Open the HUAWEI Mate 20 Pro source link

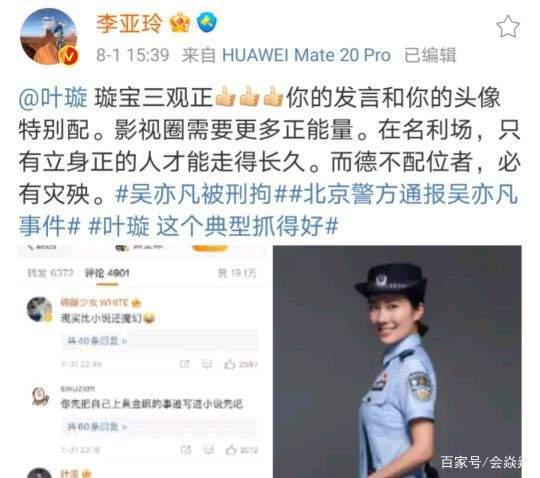point(307,55)
